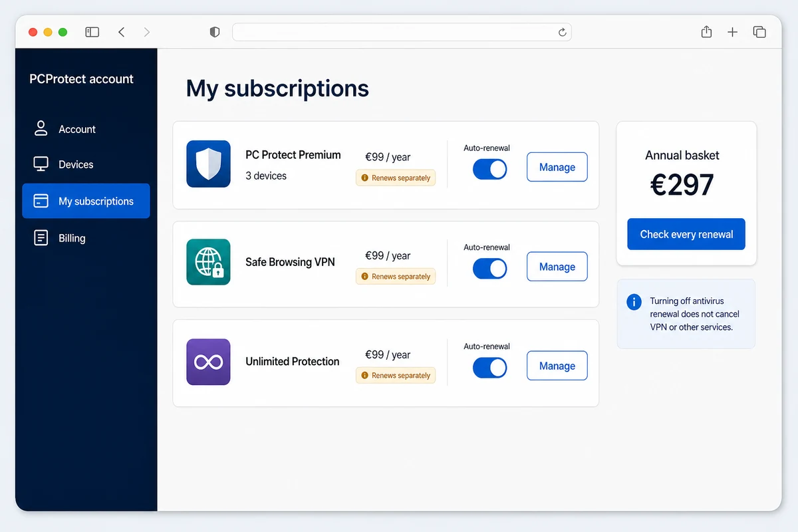Click warning icon on PC Protect Premium badge
Screen dimensions: 798x532
tap(364, 178)
